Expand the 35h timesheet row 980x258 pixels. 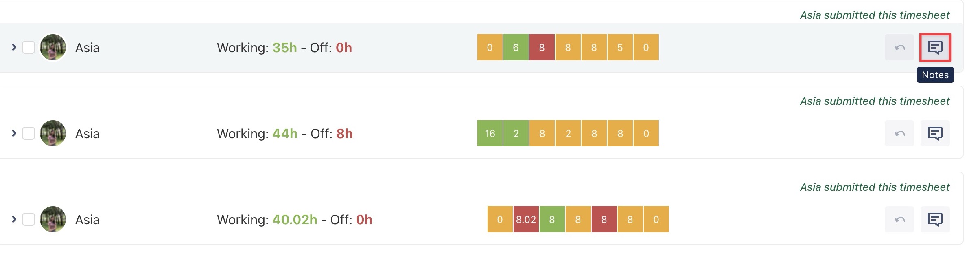[14, 47]
